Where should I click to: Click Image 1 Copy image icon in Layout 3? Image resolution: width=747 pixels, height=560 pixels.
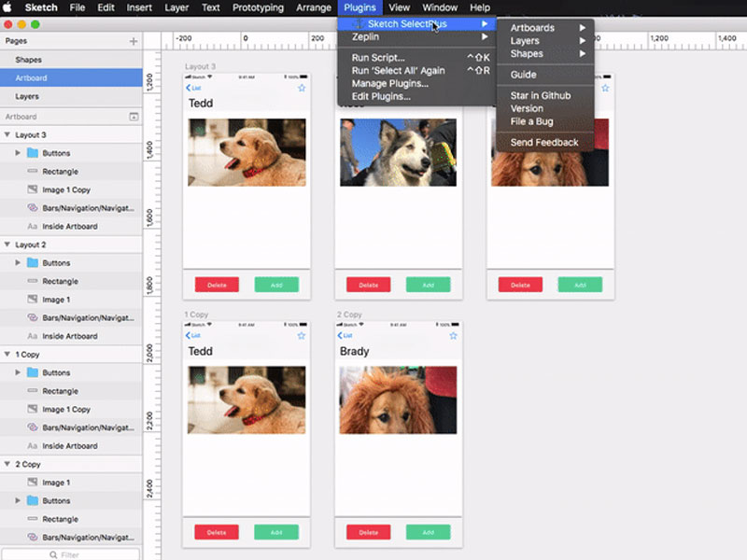(33, 189)
